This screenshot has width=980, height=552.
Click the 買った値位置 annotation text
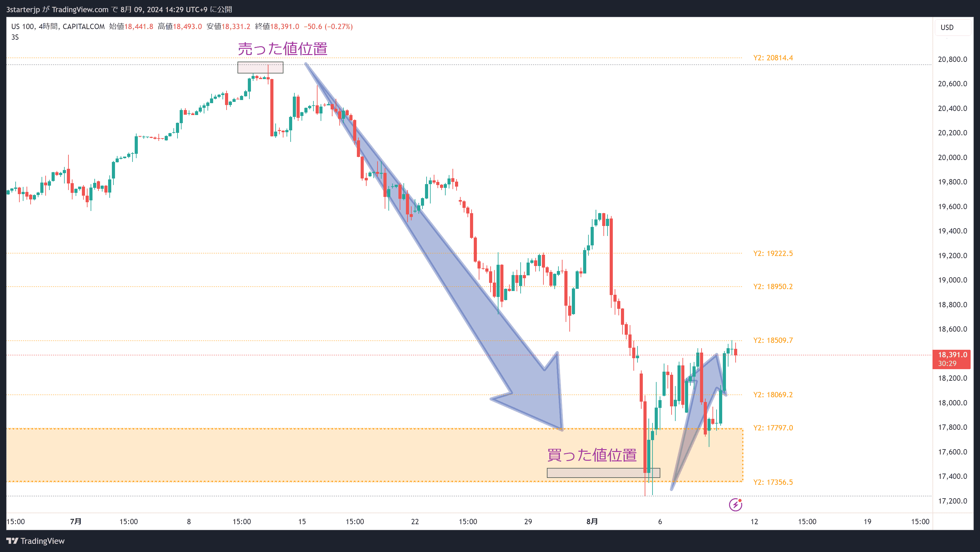pyautogui.click(x=592, y=455)
